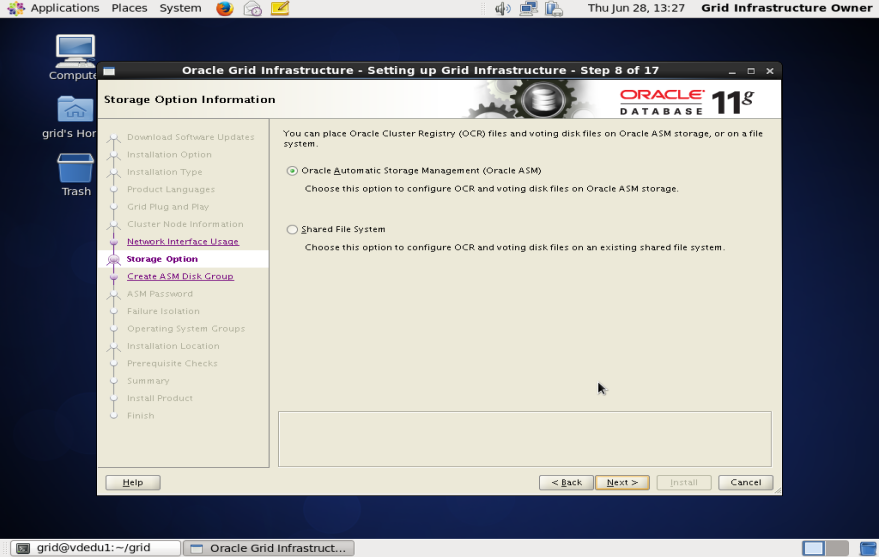Click the Operating System Groups step
879x557 pixels.
[x=186, y=328]
